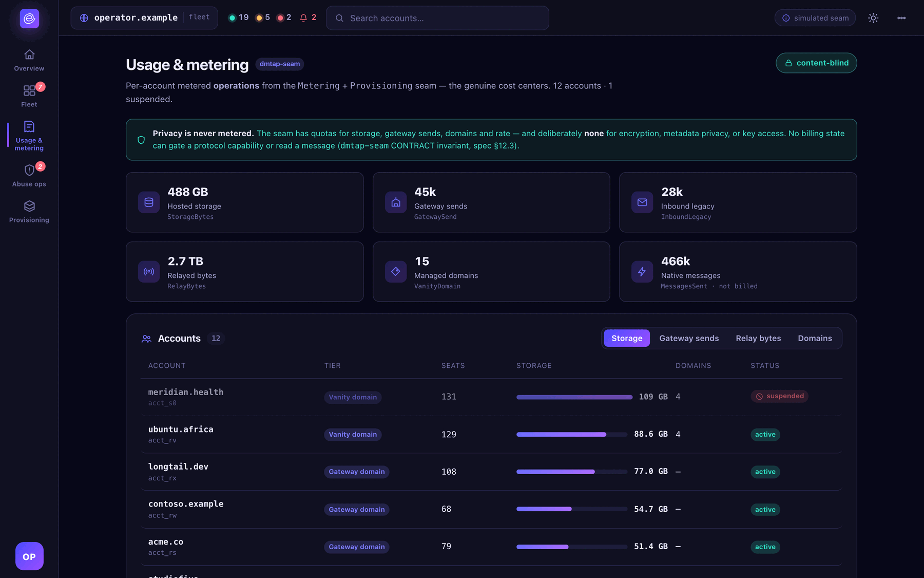Click the app logo icon in sidebar
The width and height of the screenshot is (924, 578).
(29, 18)
